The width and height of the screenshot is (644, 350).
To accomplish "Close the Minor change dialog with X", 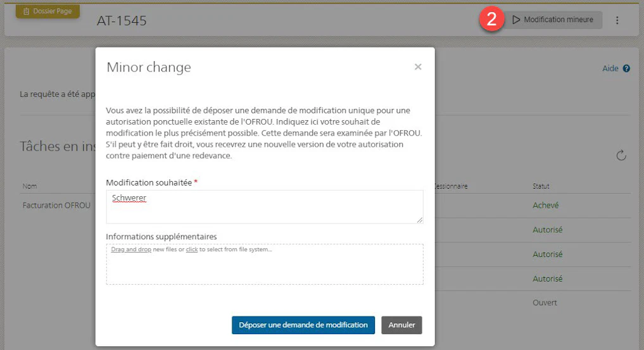I will 418,67.
